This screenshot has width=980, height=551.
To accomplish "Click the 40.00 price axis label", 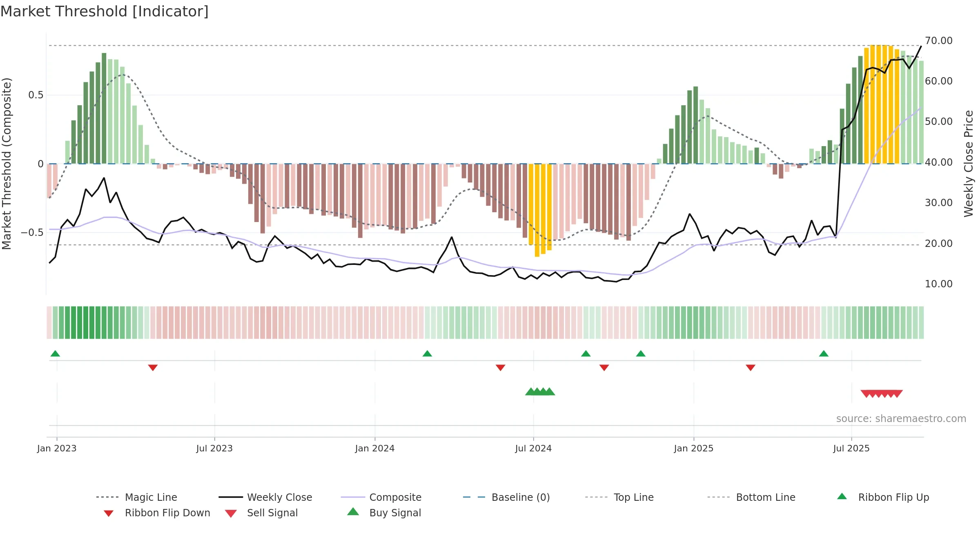I will pos(939,162).
